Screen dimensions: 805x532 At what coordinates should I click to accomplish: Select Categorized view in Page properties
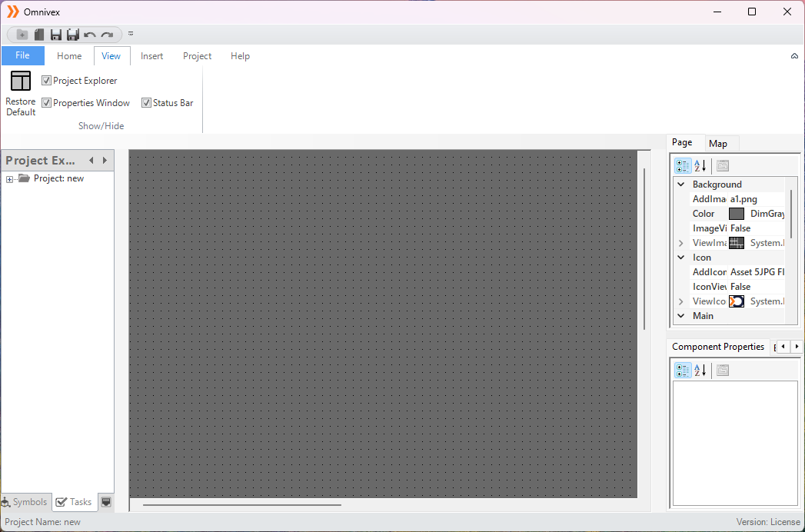pyautogui.click(x=683, y=166)
